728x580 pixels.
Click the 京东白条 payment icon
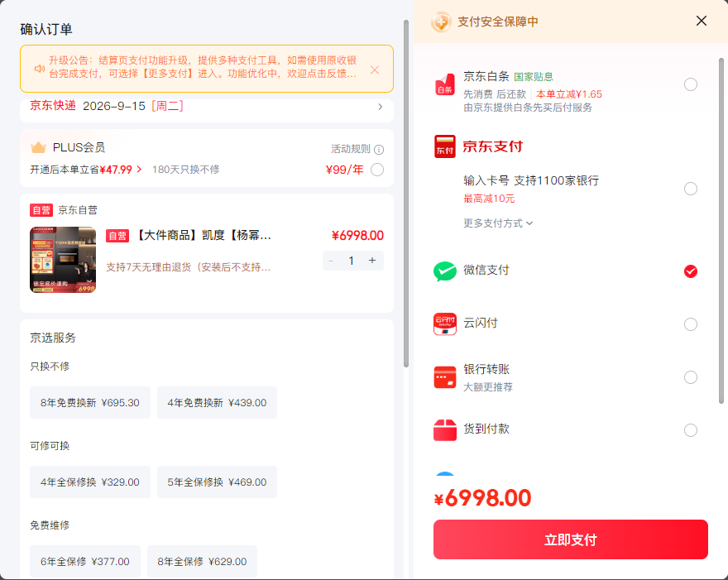click(444, 84)
